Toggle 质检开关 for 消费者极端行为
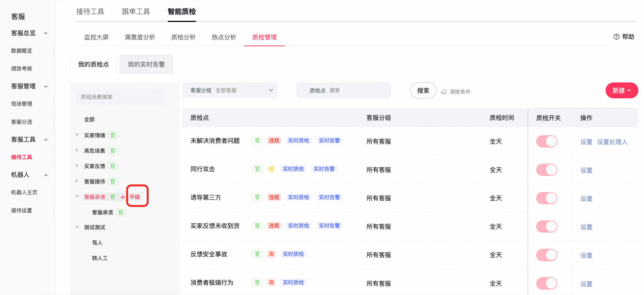The height and width of the screenshot is (295, 644). click(x=546, y=284)
